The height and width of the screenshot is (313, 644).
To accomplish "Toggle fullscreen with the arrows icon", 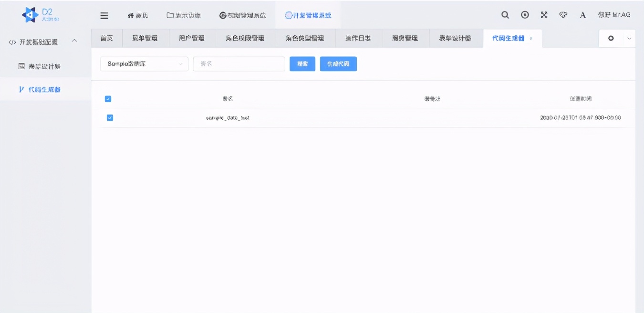I will pyautogui.click(x=544, y=15).
